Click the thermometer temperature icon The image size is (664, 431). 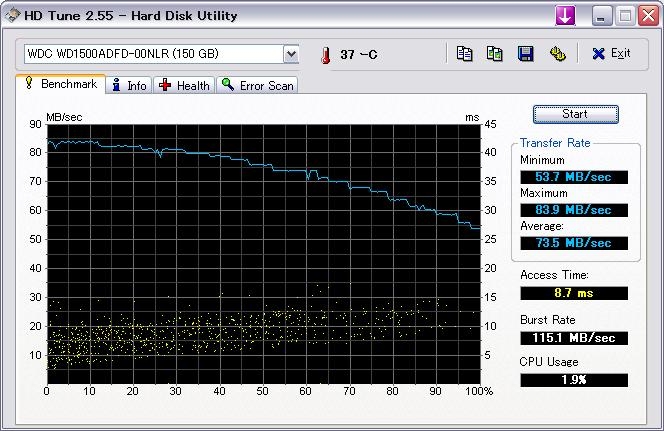[325, 55]
